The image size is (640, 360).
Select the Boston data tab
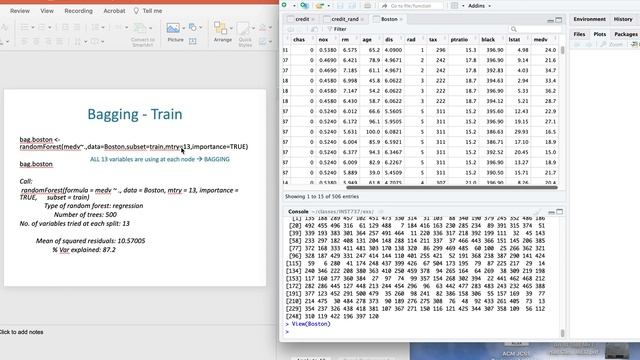click(389, 19)
